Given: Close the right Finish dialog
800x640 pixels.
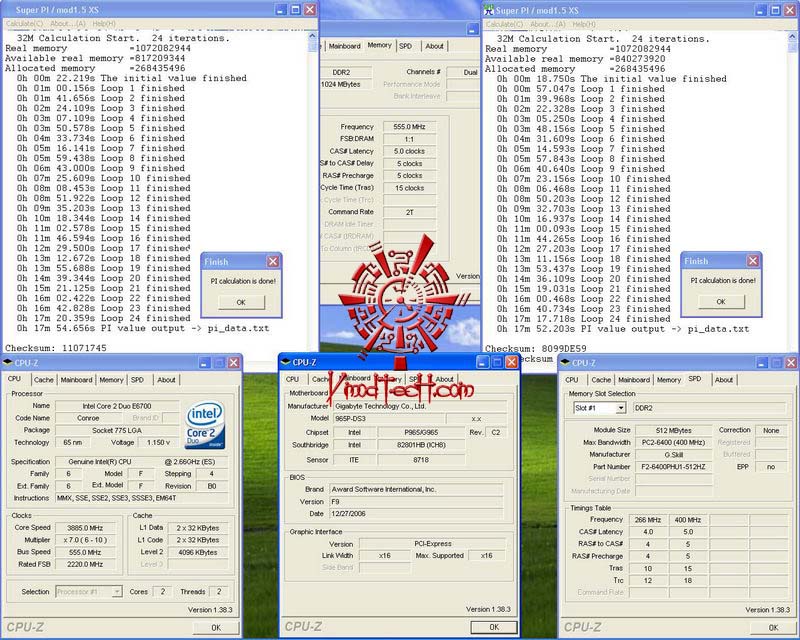Looking at the screenshot, I should [x=753, y=261].
